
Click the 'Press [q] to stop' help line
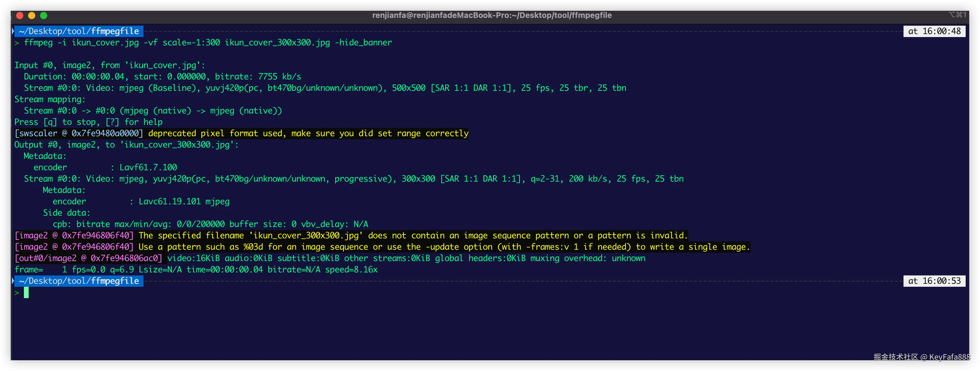pyautogui.click(x=88, y=122)
